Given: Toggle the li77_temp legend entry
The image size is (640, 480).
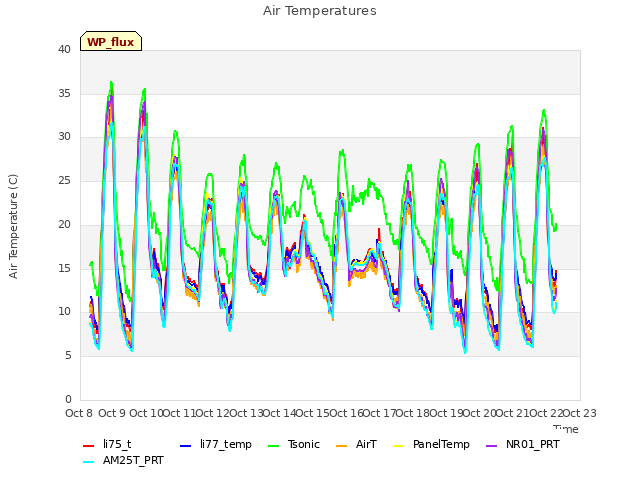Looking at the screenshot, I should [x=216, y=444].
